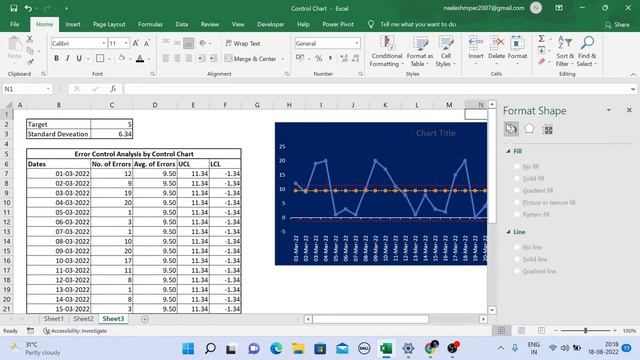The image size is (640, 360).
Task: Open the File tab
Action: tap(15, 24)
